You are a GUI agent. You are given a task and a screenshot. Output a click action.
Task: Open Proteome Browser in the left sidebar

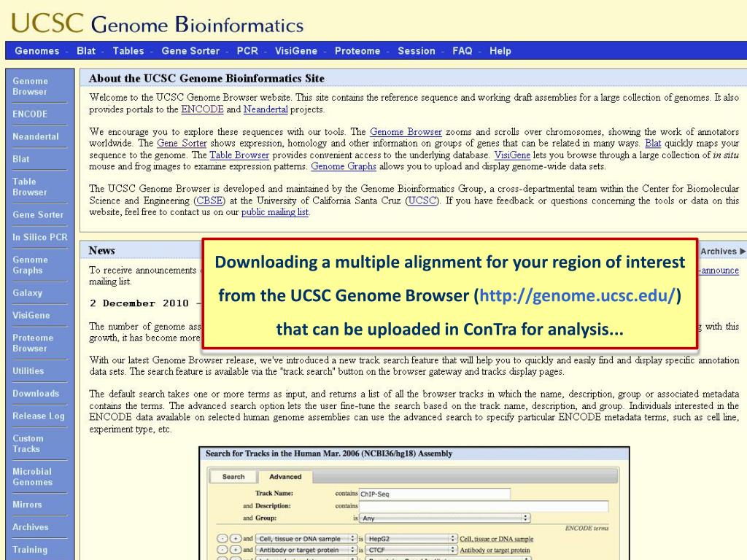pyautogui.click(x=33, y=343)
